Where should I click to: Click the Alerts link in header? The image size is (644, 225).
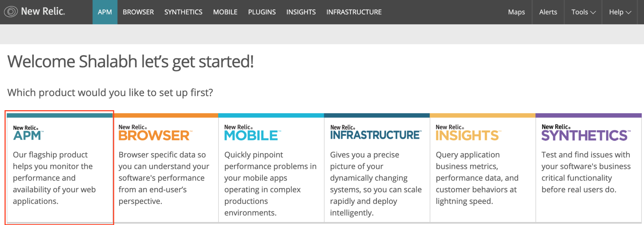548,12
